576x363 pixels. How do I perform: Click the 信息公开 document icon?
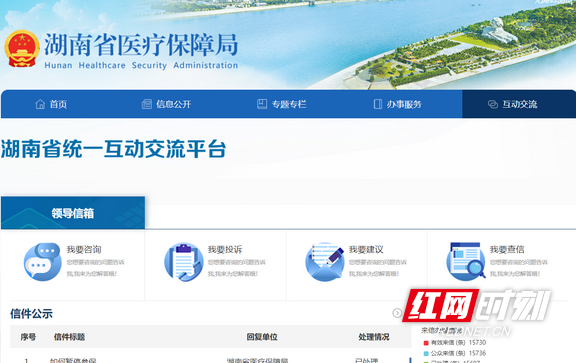point(147,104)
